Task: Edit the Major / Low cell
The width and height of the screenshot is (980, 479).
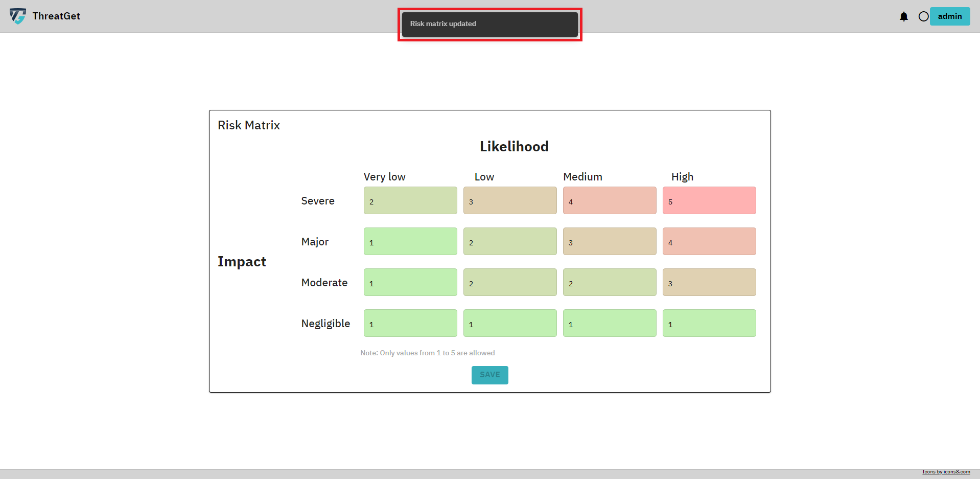Action: point(510,241)
